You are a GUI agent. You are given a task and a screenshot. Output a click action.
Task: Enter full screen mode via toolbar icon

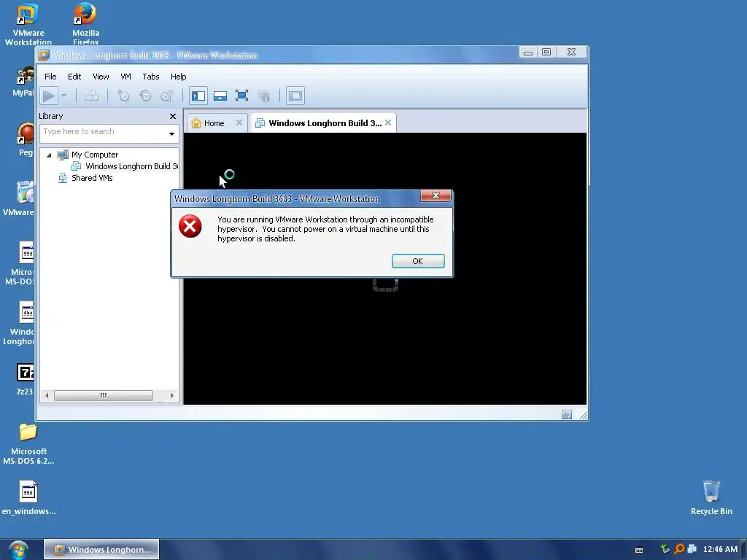coord(241,96)
